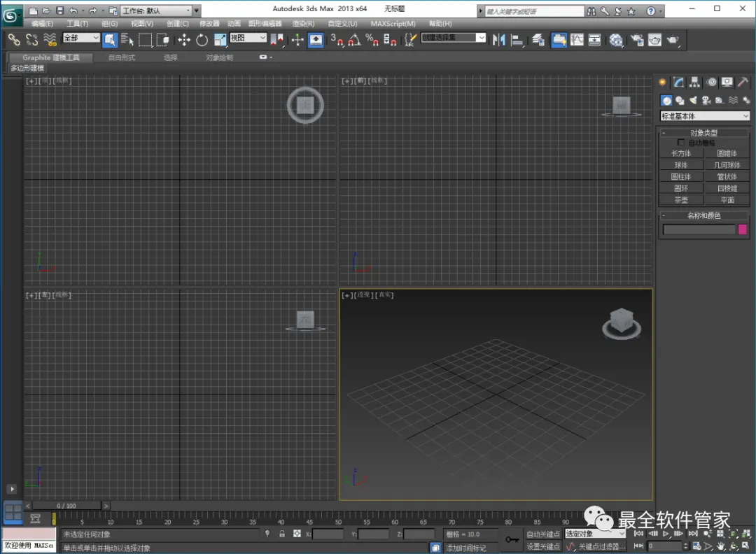Toggle the 自动关键点 auto key button
Viewport: 756px width, 554px height.
click(x=543, y=534)
